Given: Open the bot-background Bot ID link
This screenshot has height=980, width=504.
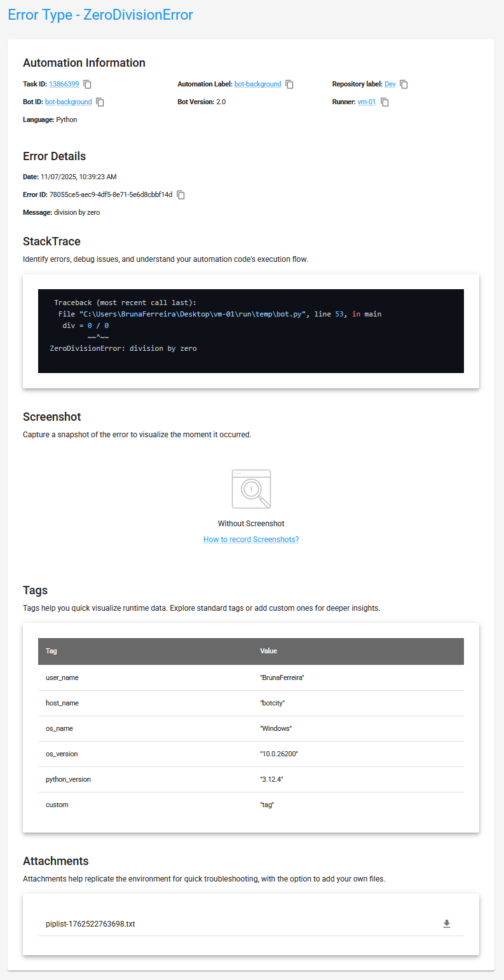Looking at the screenshot, I should (x=68, y=102).
